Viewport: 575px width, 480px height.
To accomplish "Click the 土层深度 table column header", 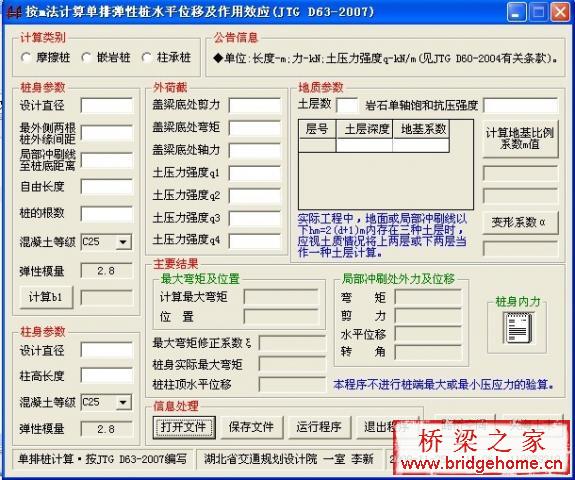I will point(365,129).
